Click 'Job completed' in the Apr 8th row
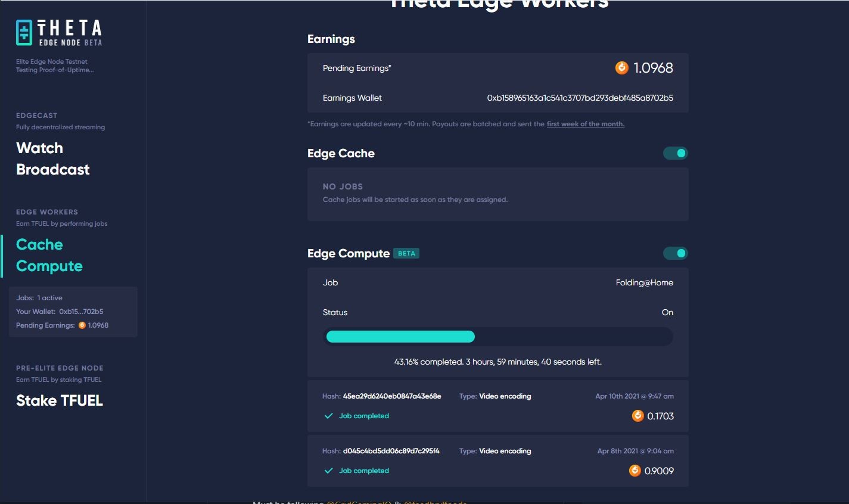The width and height of the screenshot is (849, 504). (x=364, y=471)
